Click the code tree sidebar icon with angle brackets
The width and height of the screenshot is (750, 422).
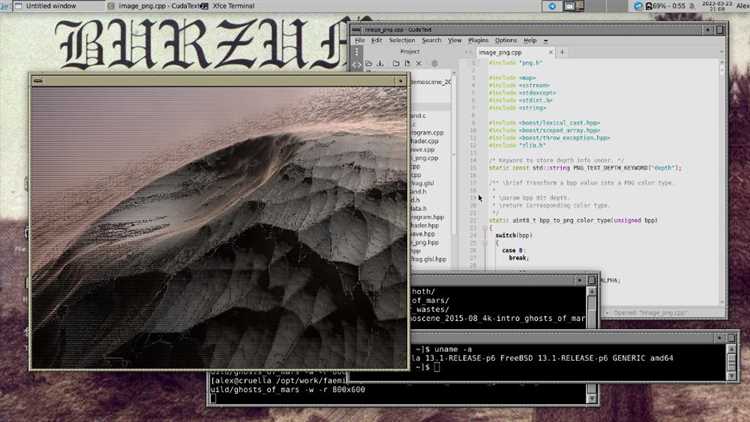pos(357,64)
